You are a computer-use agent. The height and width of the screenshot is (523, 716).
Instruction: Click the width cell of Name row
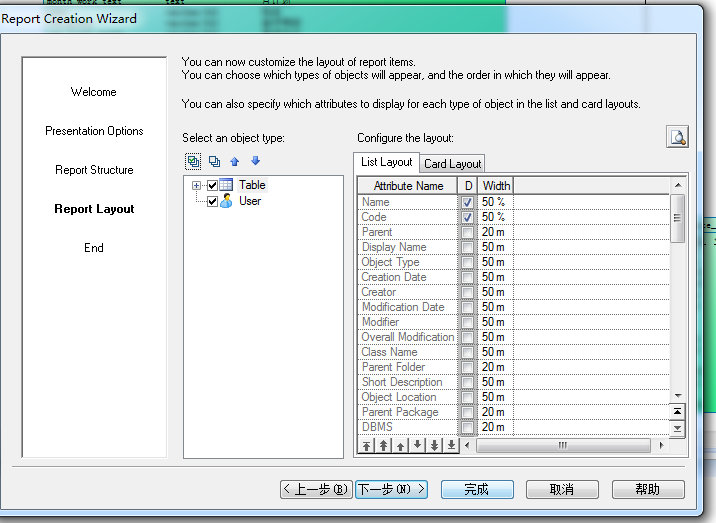coord(495,202)
